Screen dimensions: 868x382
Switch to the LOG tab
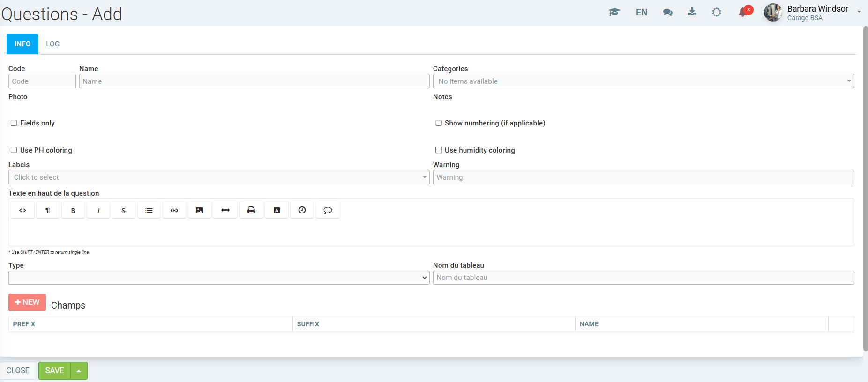[52, 44]
